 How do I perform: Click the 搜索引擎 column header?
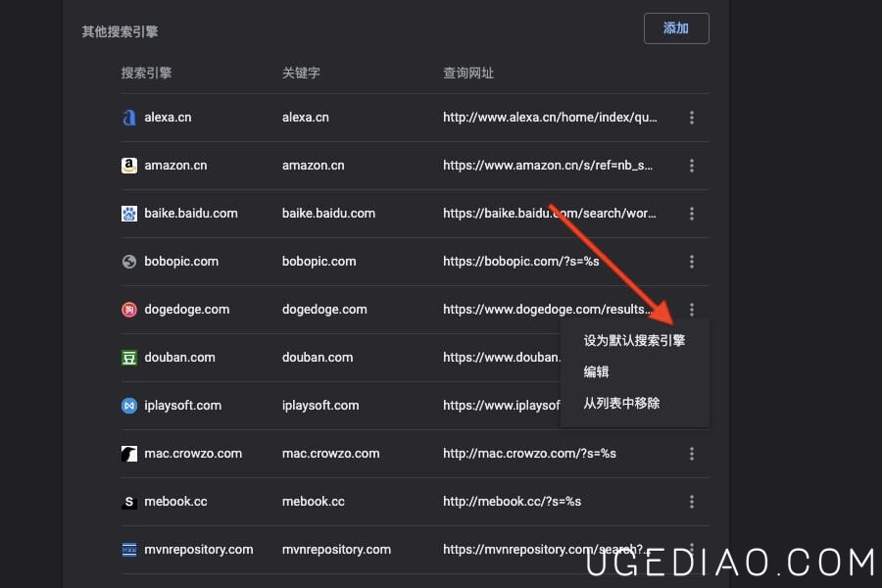(146, 73)
